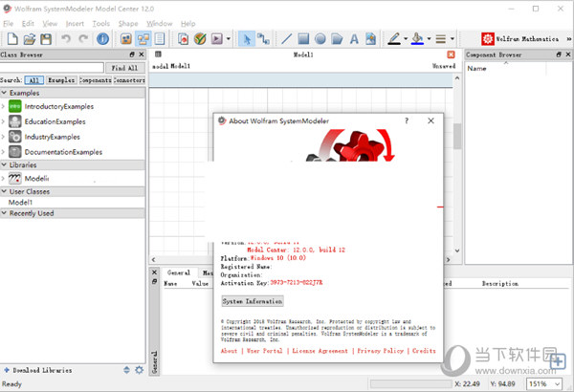Open the simulate button dropdown arrow

click(x=229, y=38)
